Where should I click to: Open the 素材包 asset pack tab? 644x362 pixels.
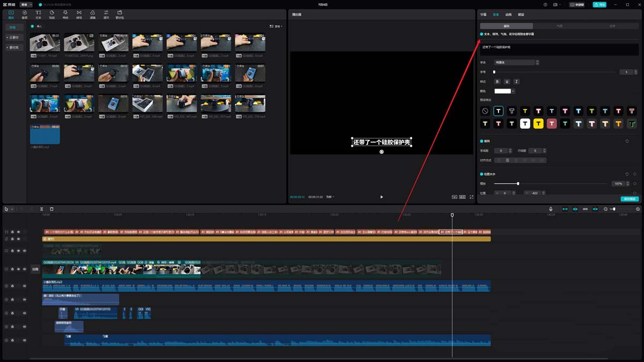click(x=120, y=14)
